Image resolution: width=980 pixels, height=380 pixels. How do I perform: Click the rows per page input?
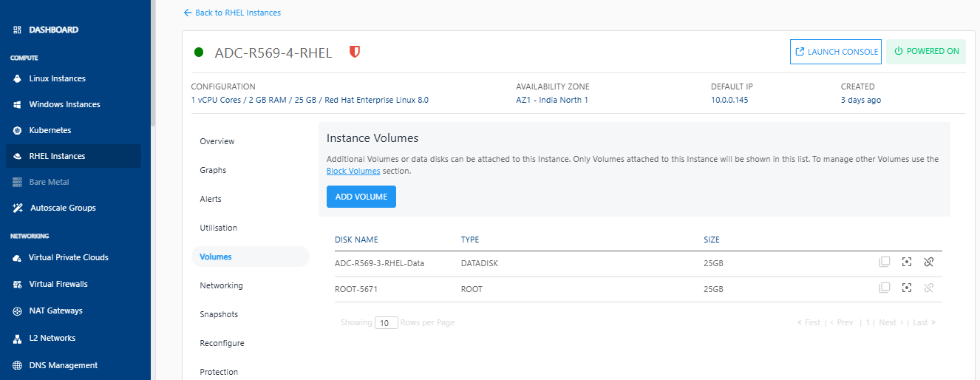[387, 322]
